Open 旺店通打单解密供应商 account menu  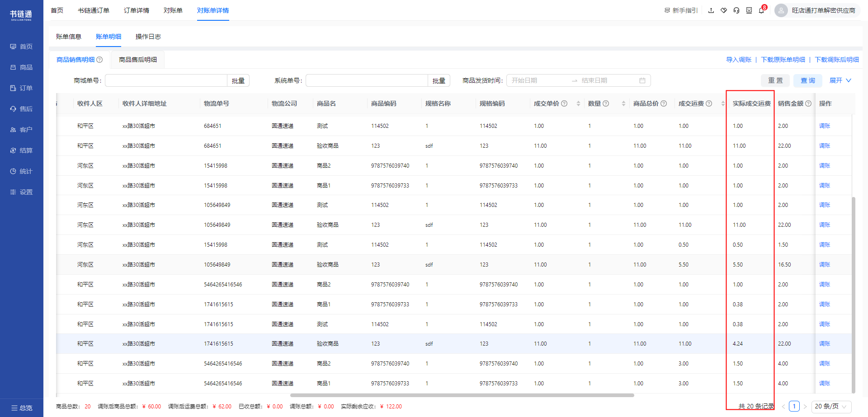click(x=823, y=10)
